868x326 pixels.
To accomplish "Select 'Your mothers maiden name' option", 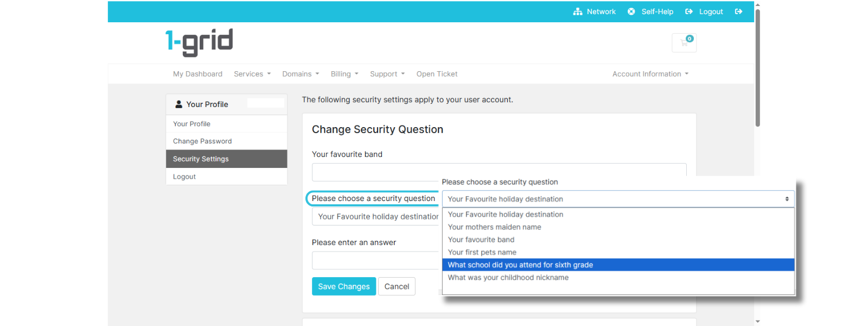I will 494,227.
